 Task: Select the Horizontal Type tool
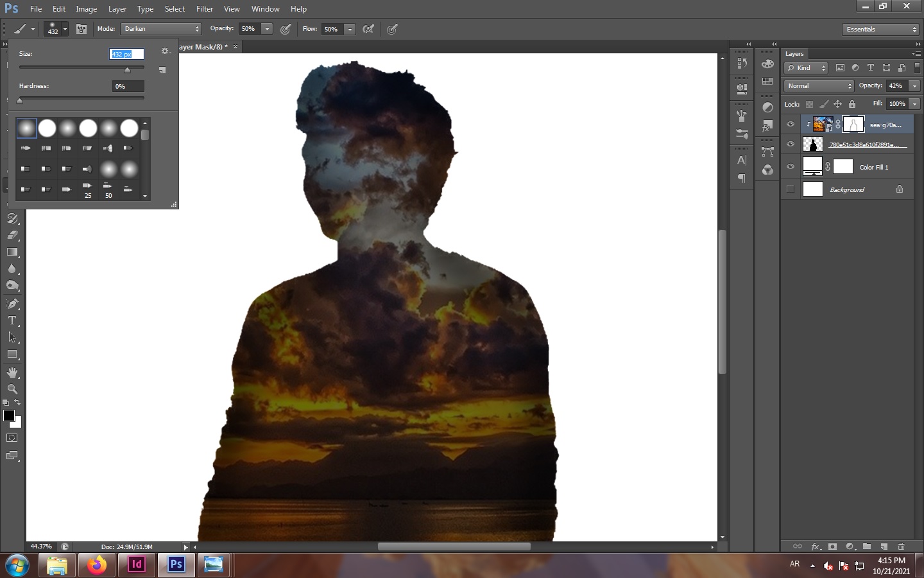click(12, 320)
